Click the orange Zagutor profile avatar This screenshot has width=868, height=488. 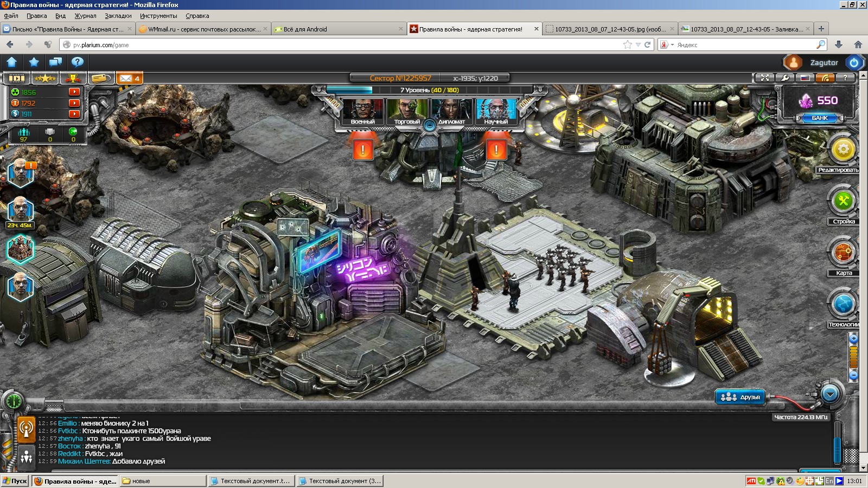[x=793, y=62]
